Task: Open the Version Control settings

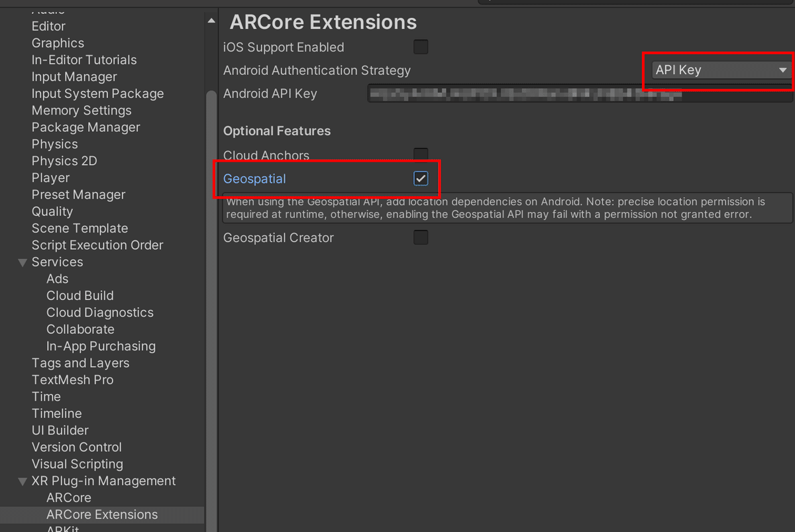Action: [x=76, y=447]
